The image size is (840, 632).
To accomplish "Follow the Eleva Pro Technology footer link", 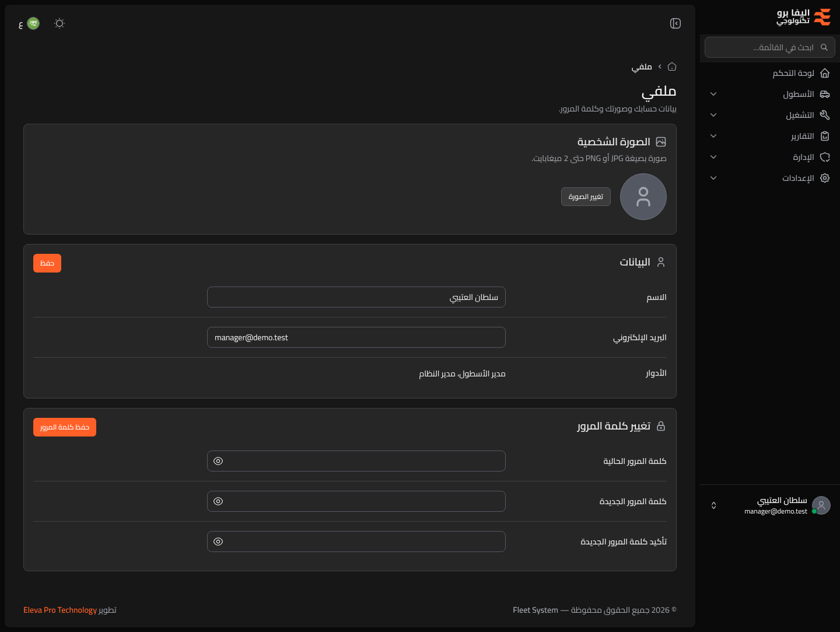I will [60, 610].
